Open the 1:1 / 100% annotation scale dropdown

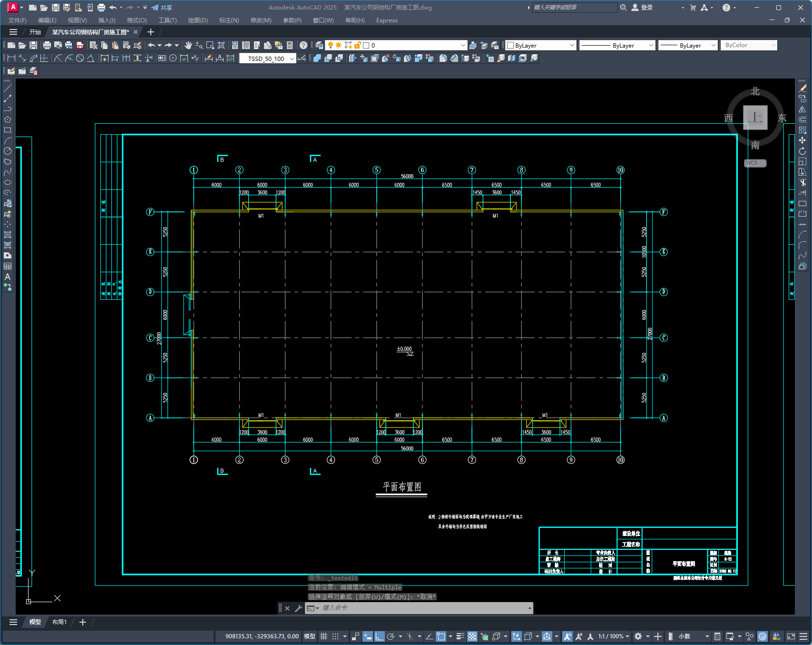[614, 636]
